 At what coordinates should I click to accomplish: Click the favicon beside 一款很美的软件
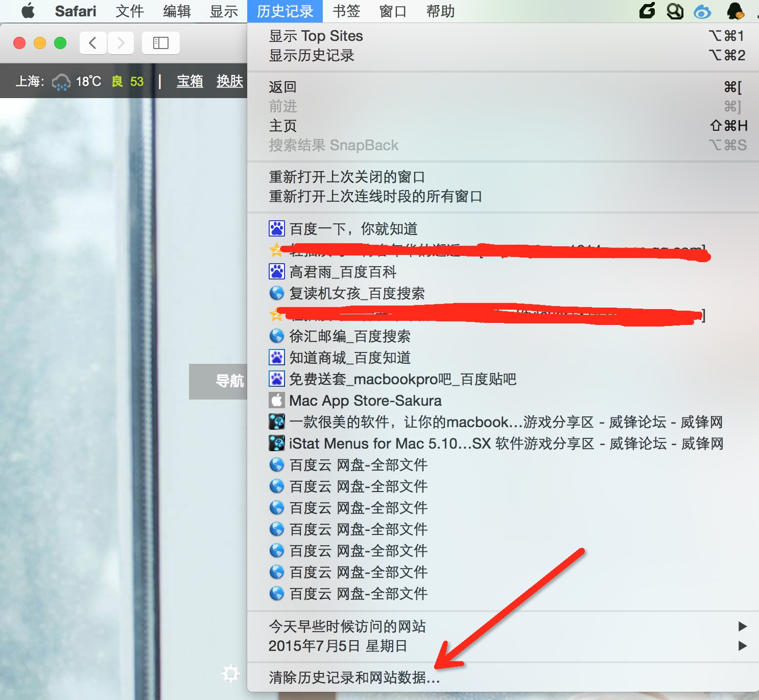click(277, 422)
